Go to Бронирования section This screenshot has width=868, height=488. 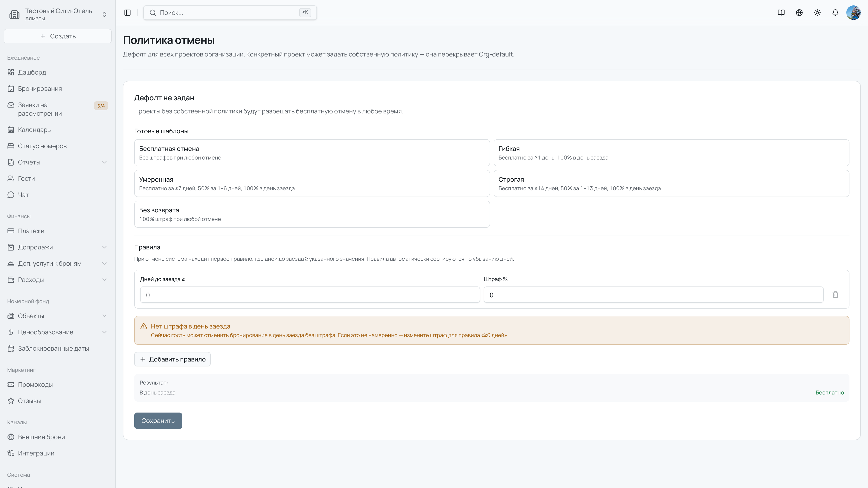58,89
